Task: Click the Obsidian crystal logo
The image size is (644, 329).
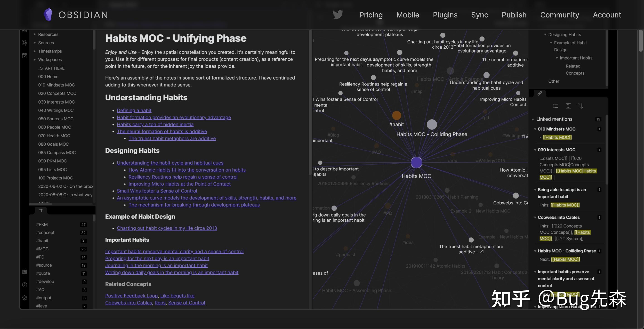Action: (x=48, y=15)
